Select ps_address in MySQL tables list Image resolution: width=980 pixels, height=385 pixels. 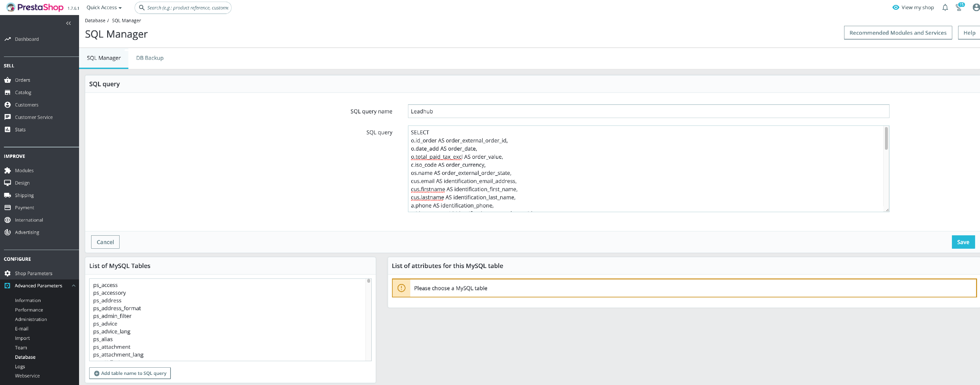coord(107,301)
